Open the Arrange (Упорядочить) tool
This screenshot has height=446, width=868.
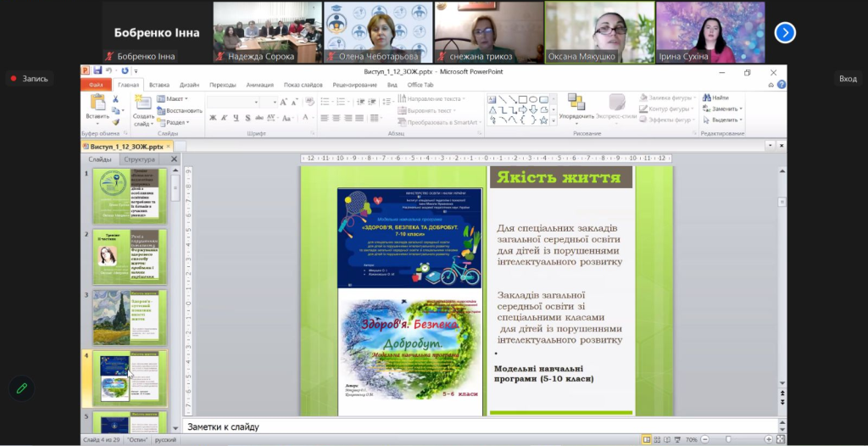pyautogui.click(x=576, y=103)
